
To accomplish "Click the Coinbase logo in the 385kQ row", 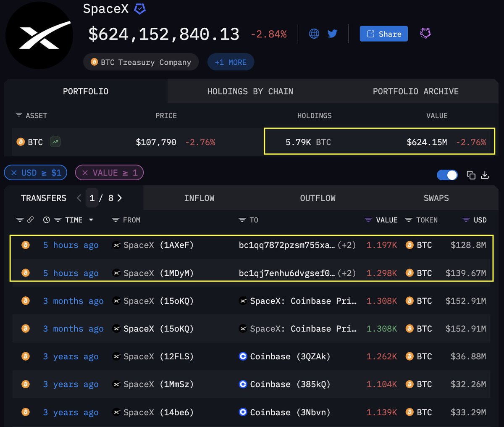I will (x=243, y=384).
